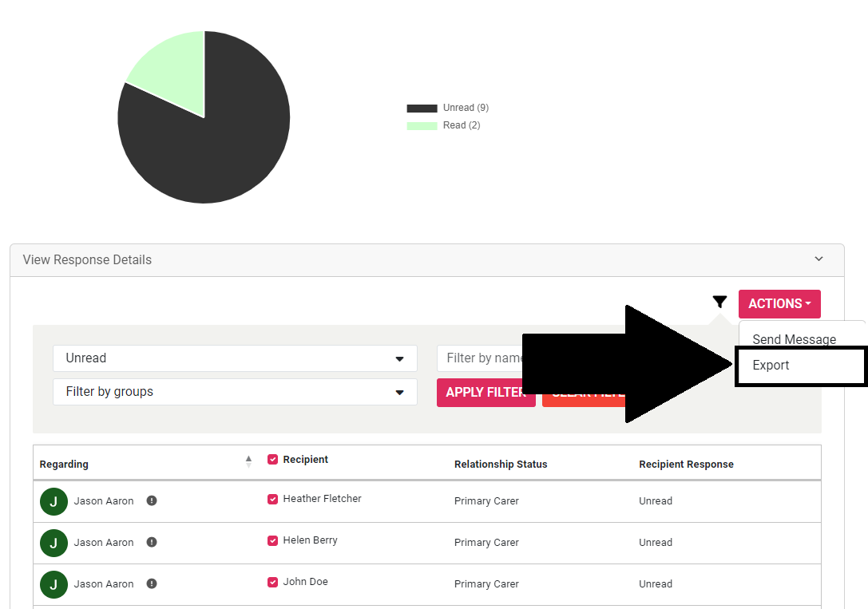The image size is (868, 609).
Task: Click Jason Aaron avatar in first row
Action: pos(54,501)
